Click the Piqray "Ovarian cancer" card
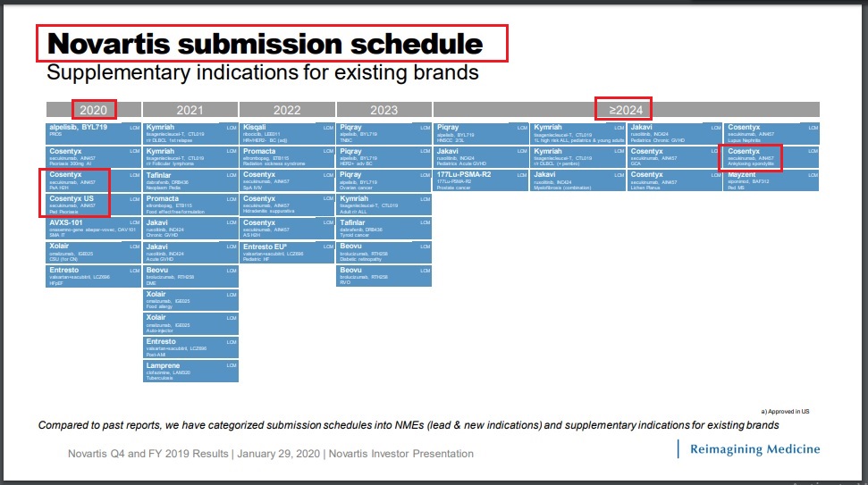Viewport: 868px width, 485px height. click(x=384, y=180)
